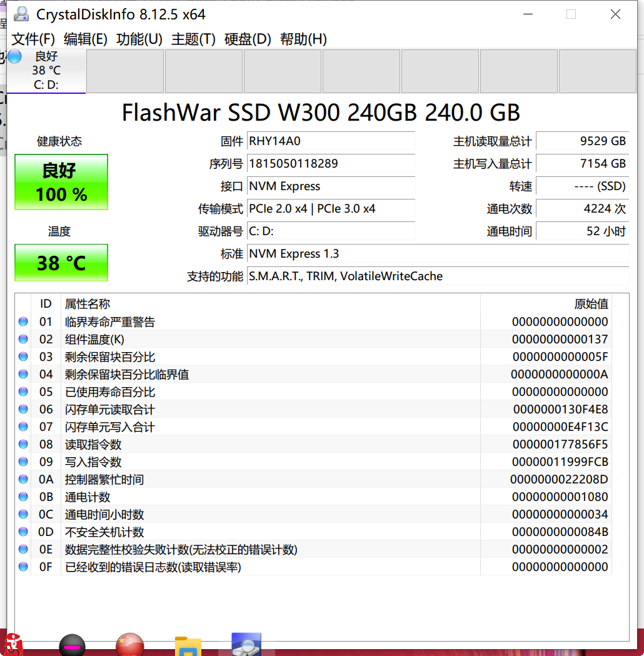Screen dimensions: 644x656
Task: Click raw value 000000177856F5
Action: [560, 444]
